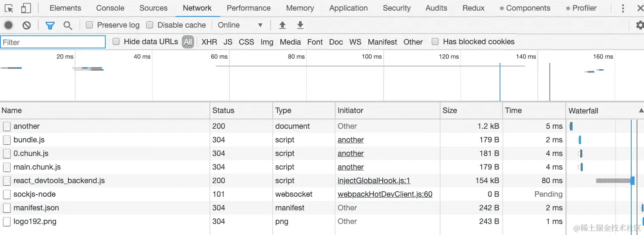Open webpackHotDevClient.js:60 initiator link
Image resolution: width=644 pixels, height=235 pixels.
tap(385, 194)
